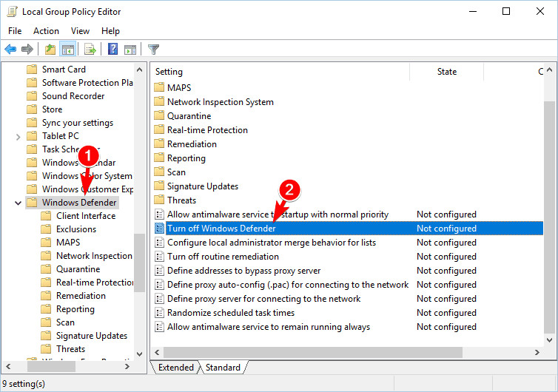
Task: Select Configure local administrator merge behavior for lists
Action: tap(272, 243)
